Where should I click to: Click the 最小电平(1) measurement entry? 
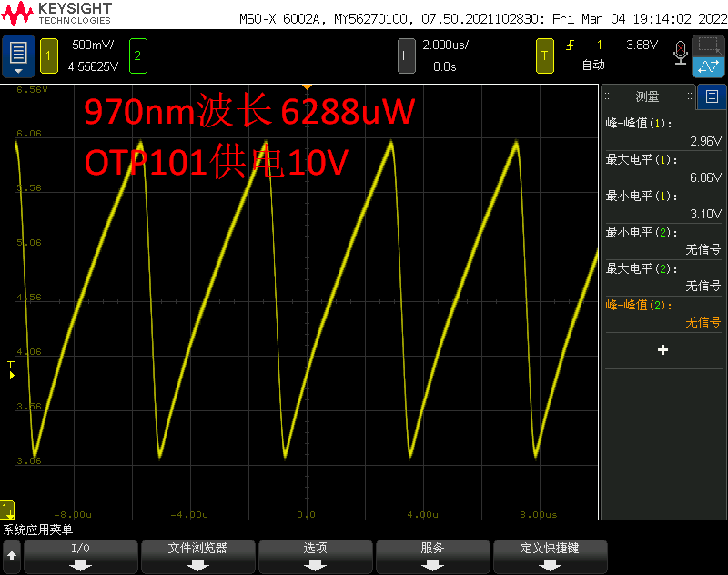pos(663,205)
